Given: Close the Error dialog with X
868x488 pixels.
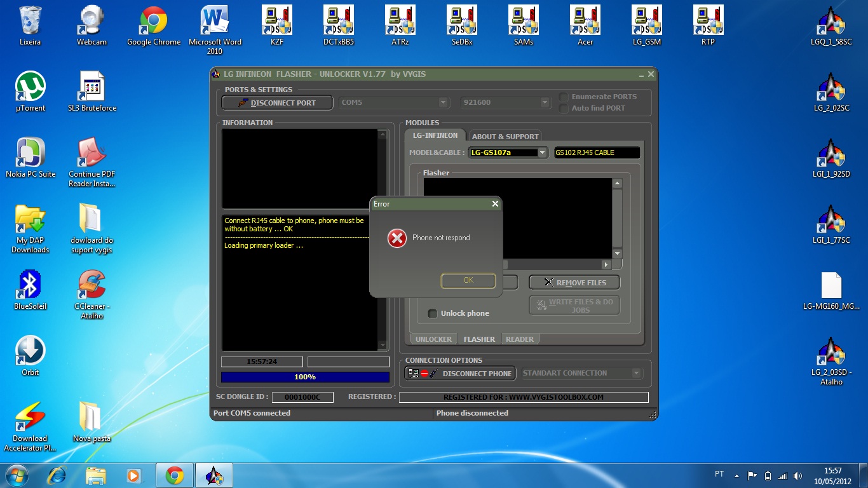Looking at the screenshot, I should (495, 204).
